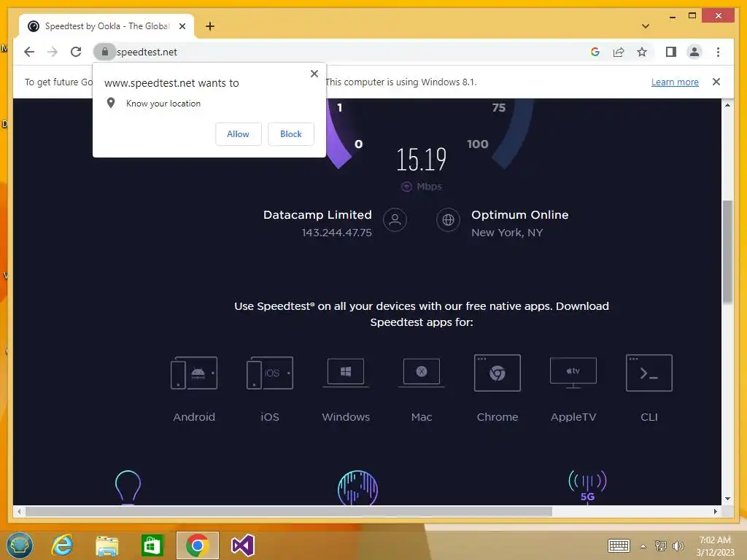Click the circular waveform icon
Image resolution: width=747 pixels, height=560 pixels.
click(x=357, y=488)
